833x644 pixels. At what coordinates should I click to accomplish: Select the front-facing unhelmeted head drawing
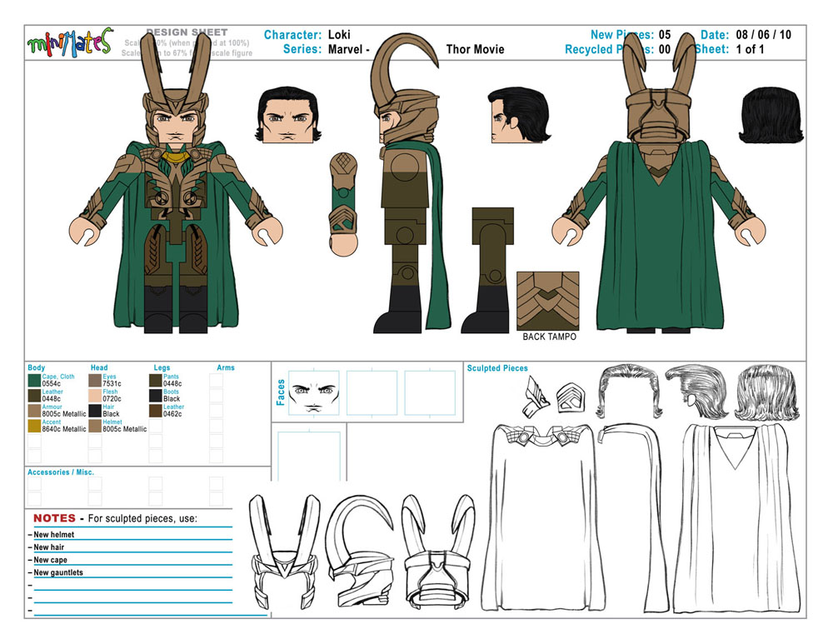(x=288, y=115)
